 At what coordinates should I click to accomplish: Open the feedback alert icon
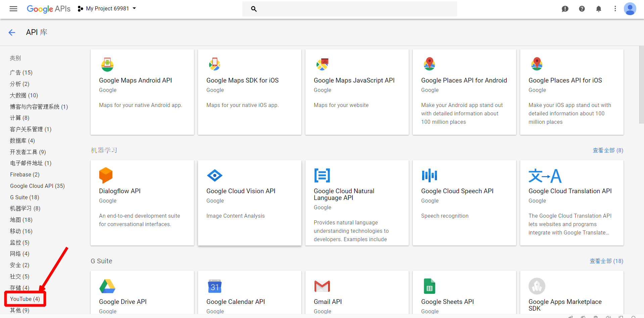565,9
